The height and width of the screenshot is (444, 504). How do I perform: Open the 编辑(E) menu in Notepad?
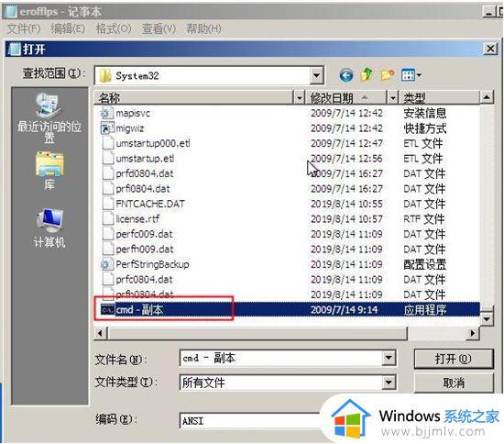(x=68, y=29)
